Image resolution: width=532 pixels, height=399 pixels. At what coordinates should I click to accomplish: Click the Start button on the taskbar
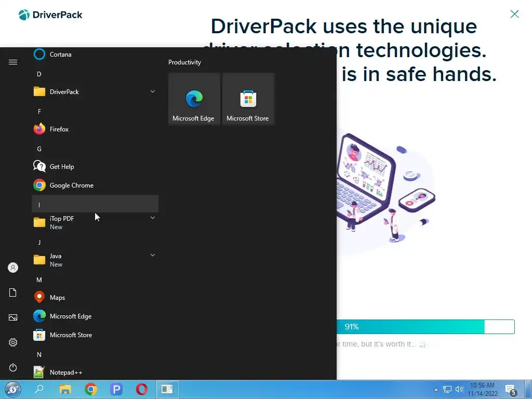point(13,389)
